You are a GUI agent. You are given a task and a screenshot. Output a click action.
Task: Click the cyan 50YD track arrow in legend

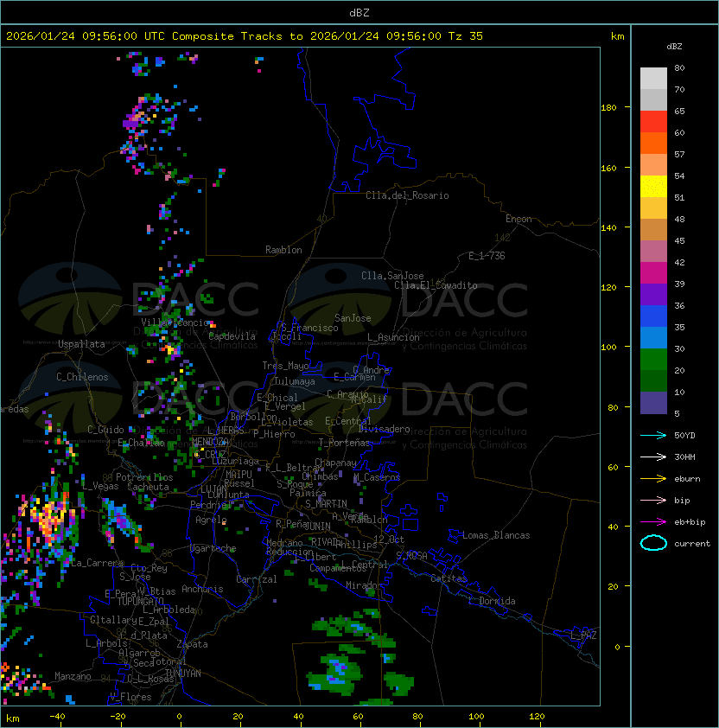click(653, 436)
